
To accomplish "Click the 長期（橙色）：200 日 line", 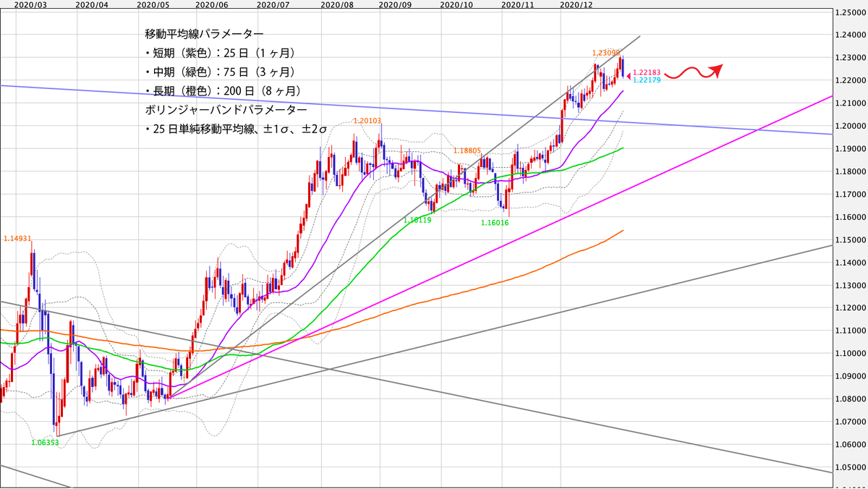I will pyautogui.click(x=223, y=91).
